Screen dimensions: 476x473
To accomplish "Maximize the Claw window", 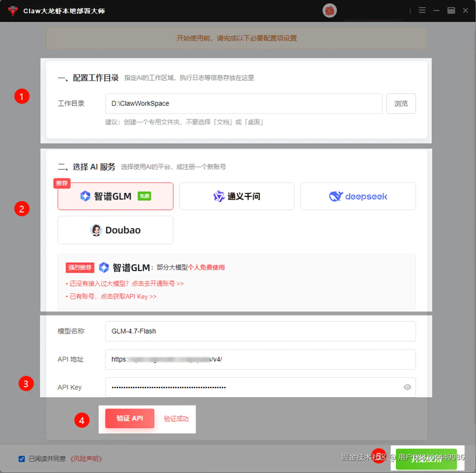I will [x=451, y=10].
